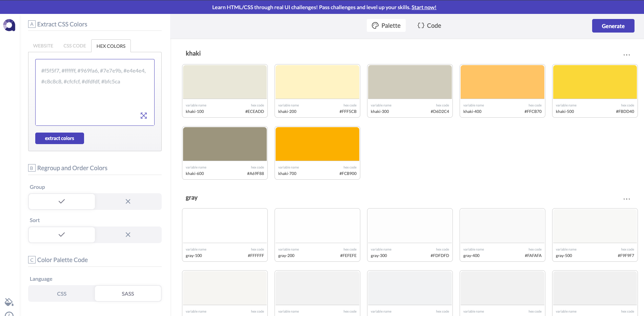Switch to the CSS CODE tab
This screenshot has width=644, height=316.
pos(75,46)
